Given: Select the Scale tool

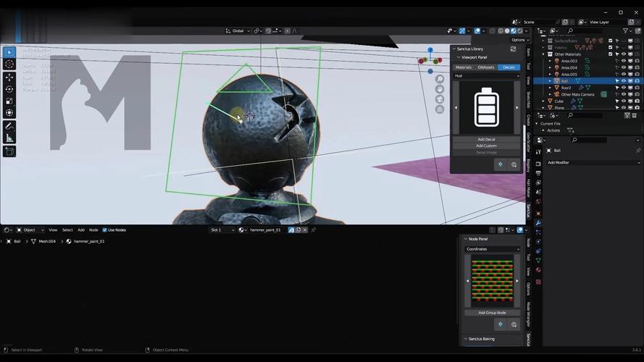Looking at the screenshot, I should [x=9, y=101].
